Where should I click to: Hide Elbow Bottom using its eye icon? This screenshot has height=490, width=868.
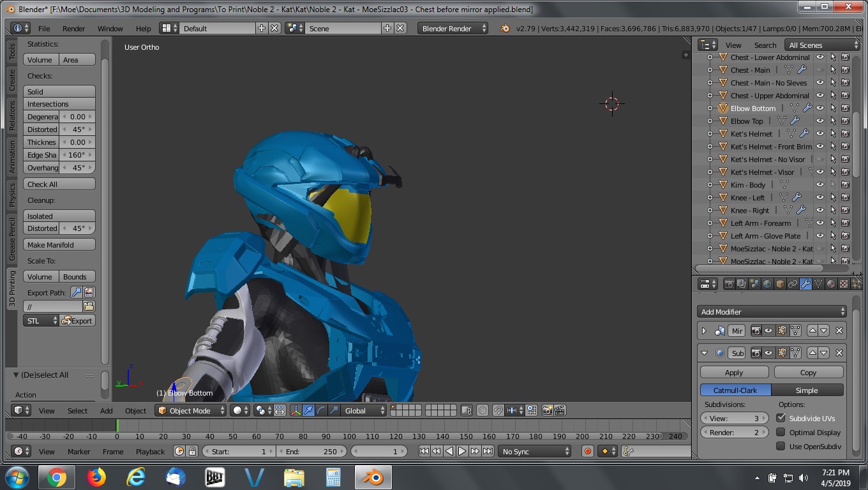click(820, 108)
